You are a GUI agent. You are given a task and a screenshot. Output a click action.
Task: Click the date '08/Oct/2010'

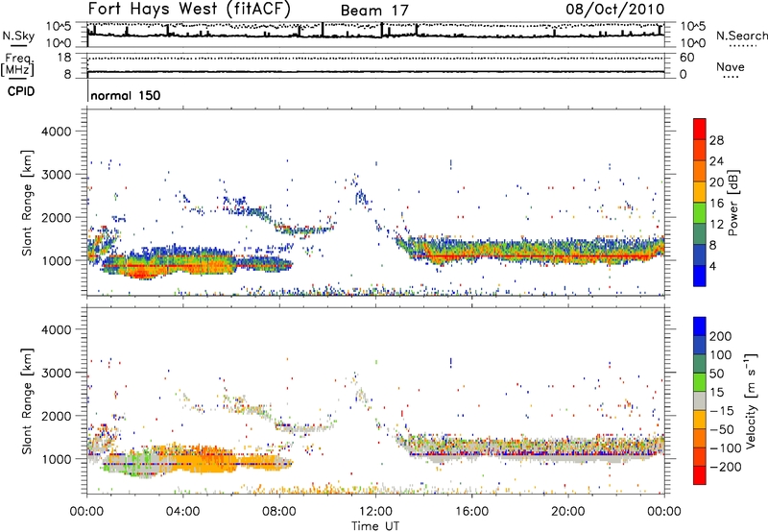point(615,10)
